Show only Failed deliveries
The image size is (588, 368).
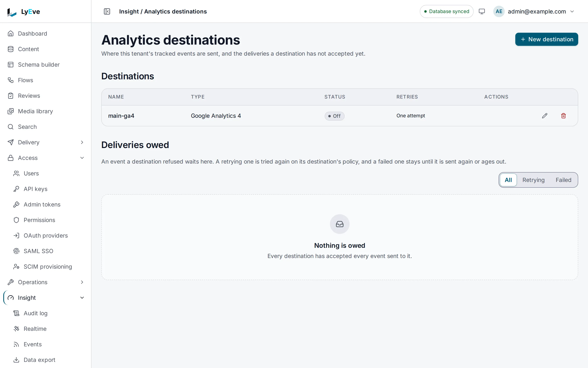point(563,180)
